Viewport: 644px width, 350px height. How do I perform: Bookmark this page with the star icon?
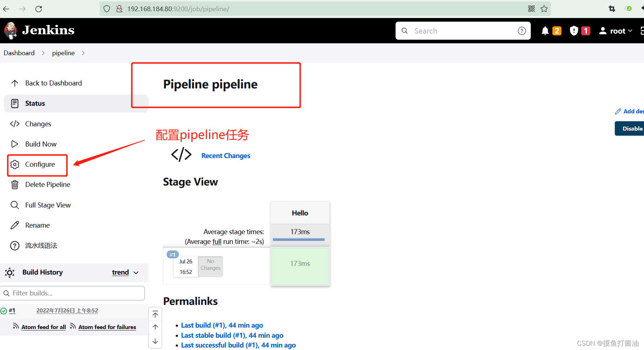coord(544,9)
